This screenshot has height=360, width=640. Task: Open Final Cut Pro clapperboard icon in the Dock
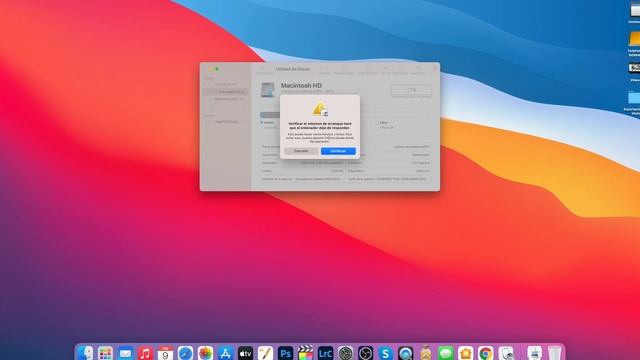coord(305,353)
